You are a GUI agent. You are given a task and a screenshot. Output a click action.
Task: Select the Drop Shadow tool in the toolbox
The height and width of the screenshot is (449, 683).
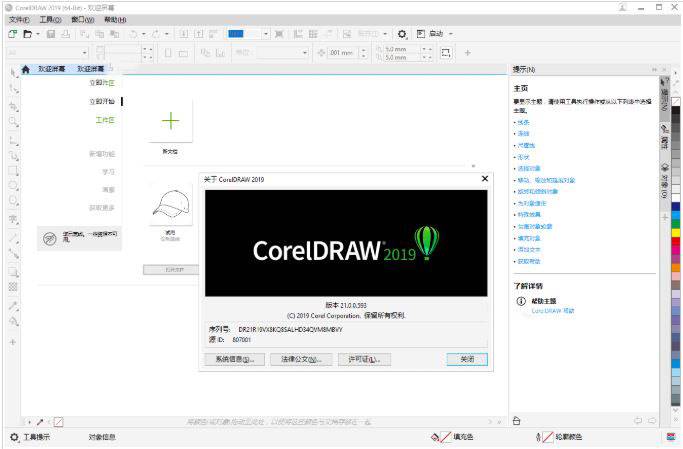[x=13, y=272]
